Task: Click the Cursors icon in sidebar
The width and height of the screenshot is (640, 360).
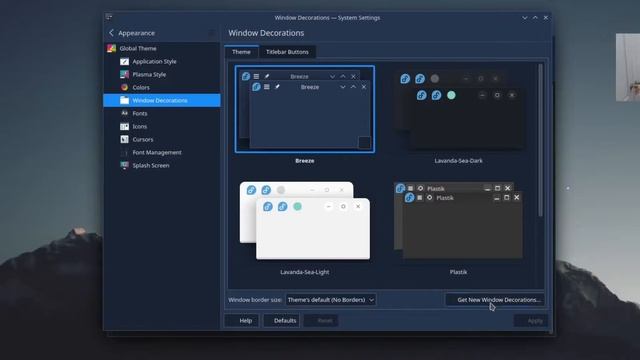Action: point(124,139)
